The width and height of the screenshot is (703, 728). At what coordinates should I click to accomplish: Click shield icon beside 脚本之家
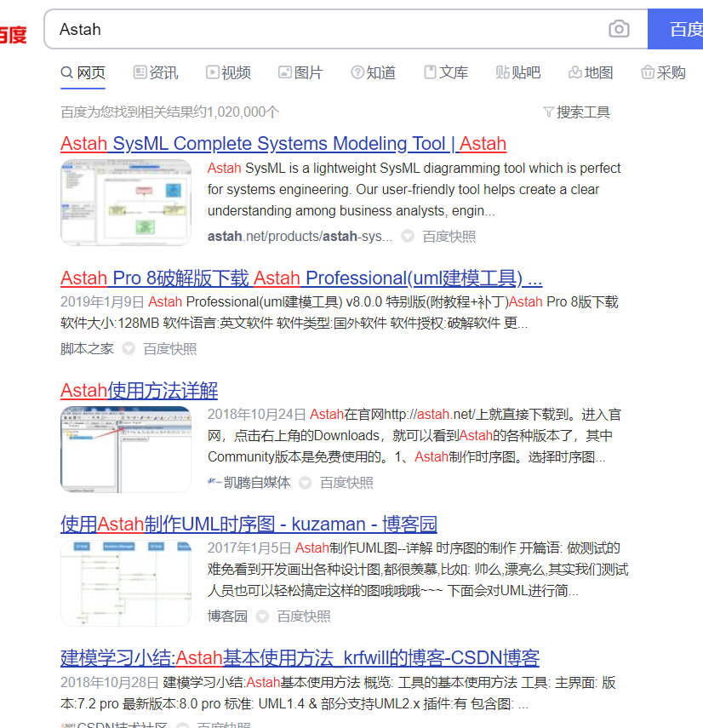point(129,349)
